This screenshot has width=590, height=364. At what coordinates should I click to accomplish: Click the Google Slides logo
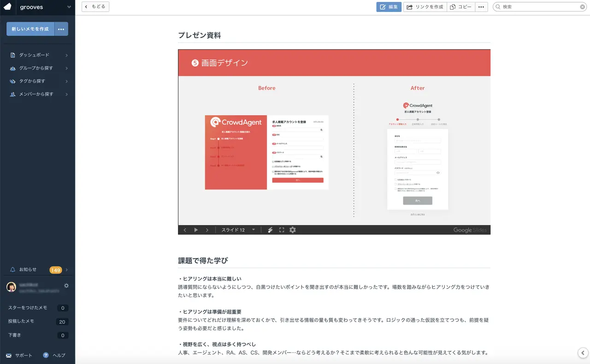click(x=470, y=230)
